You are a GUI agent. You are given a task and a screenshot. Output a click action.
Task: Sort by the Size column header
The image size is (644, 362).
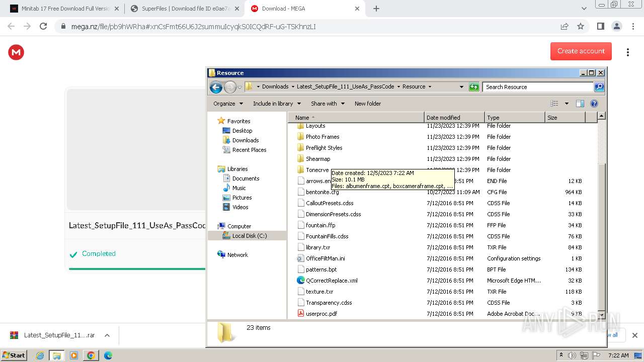(566, 118)
